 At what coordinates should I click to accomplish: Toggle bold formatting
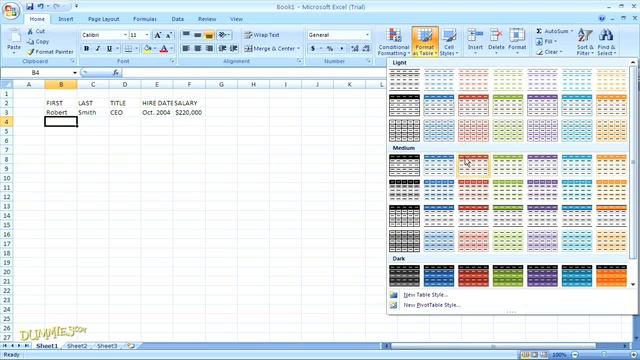(x=87, y=49)
